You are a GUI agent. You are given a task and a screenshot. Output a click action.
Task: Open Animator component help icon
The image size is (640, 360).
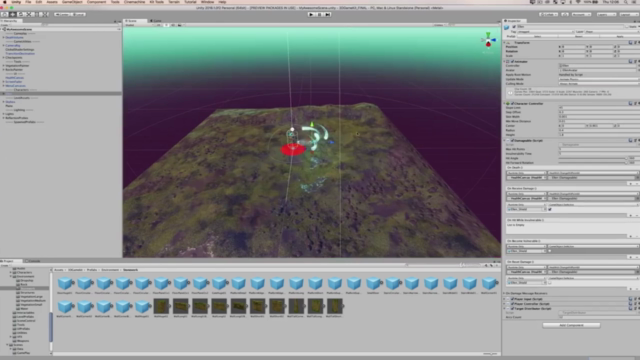tap(630, 61)
